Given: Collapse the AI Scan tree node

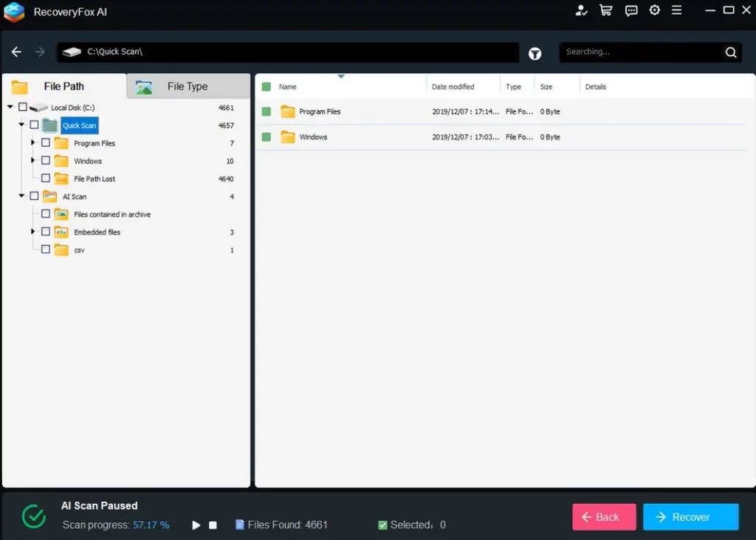Looking at the screenshot, I should tap(21, 196).
